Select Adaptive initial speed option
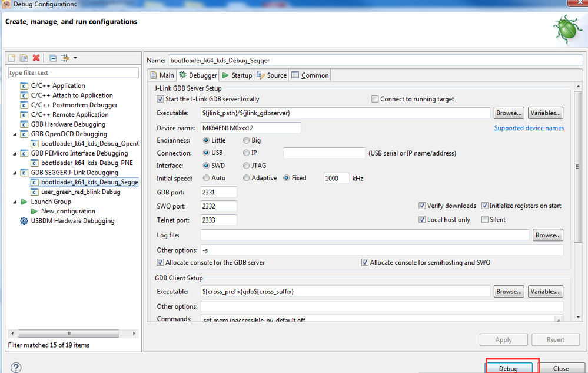Viewport: 588px width, 373px height. click(x=246, y=178)
